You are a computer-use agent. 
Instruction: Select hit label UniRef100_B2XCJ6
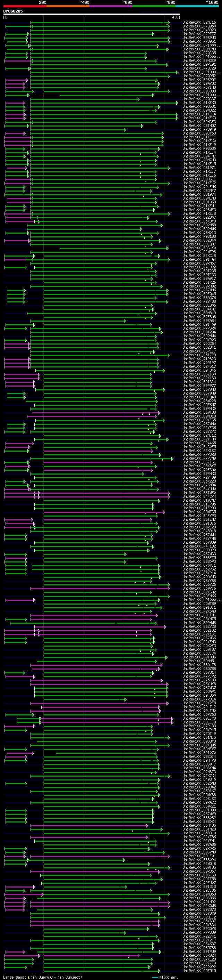click(199, 256)
